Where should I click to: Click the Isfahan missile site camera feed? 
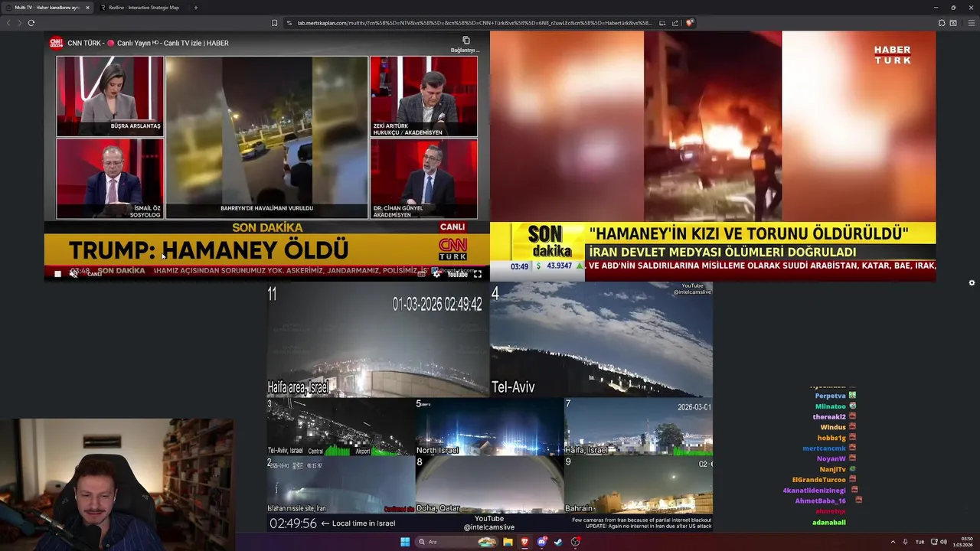click(x=341, y=484)
